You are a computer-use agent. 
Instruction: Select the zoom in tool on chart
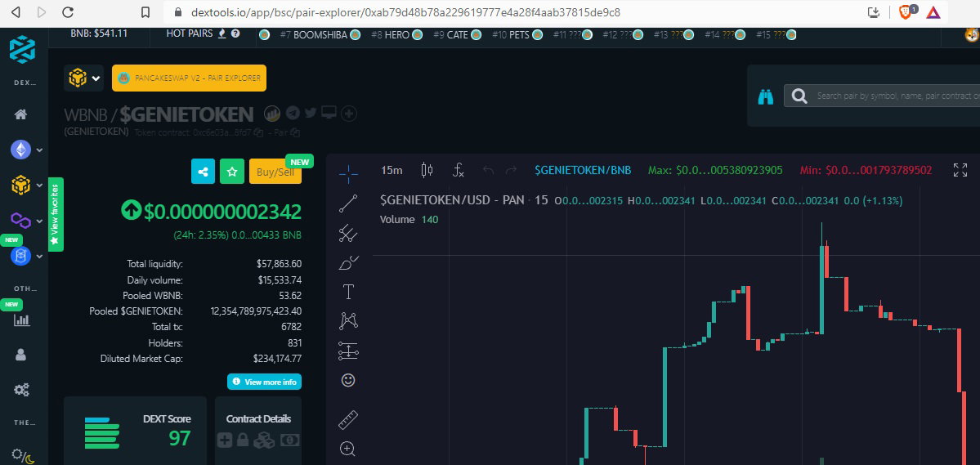point(348,449)
